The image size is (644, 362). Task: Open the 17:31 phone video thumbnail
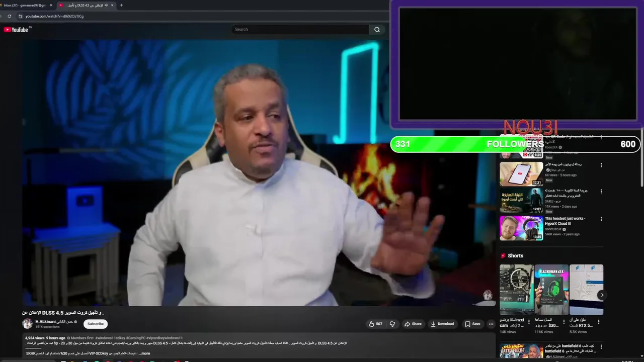click(521, 174)
